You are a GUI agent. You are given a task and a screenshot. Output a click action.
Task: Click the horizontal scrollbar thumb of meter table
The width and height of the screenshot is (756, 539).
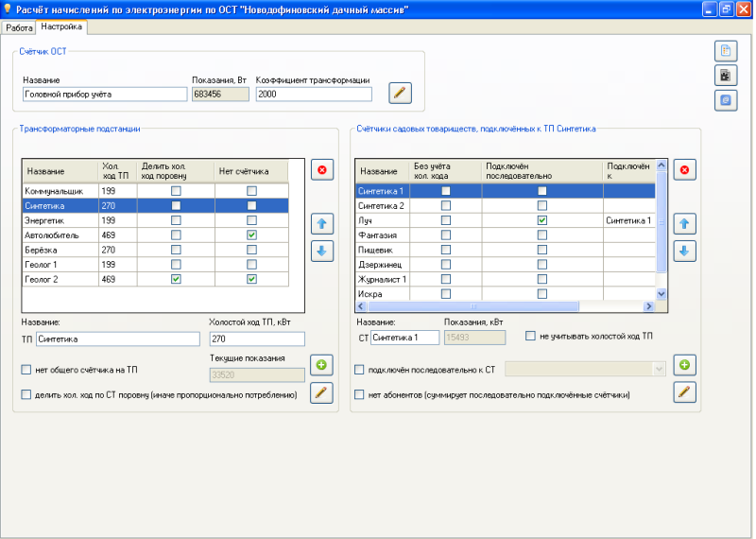point(473,306)
